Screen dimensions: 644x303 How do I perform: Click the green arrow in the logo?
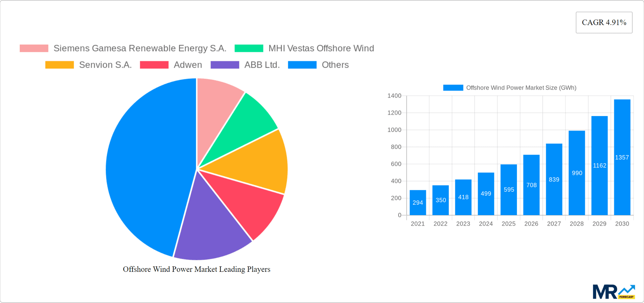pyautogui.click(x=627, y=289)
